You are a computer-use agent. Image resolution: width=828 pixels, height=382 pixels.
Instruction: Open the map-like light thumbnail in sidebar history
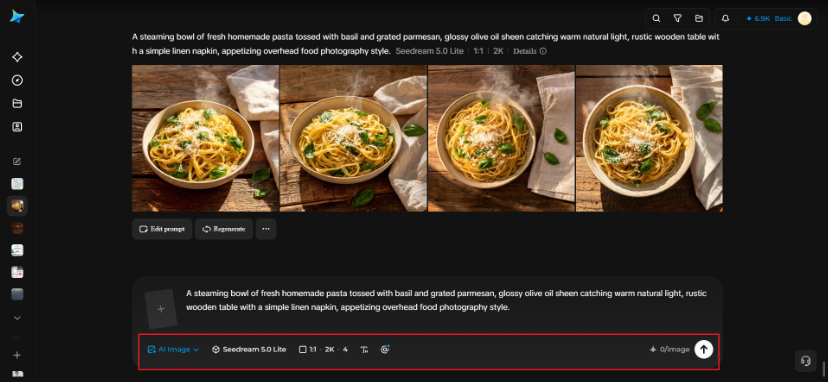click(17, 184)
